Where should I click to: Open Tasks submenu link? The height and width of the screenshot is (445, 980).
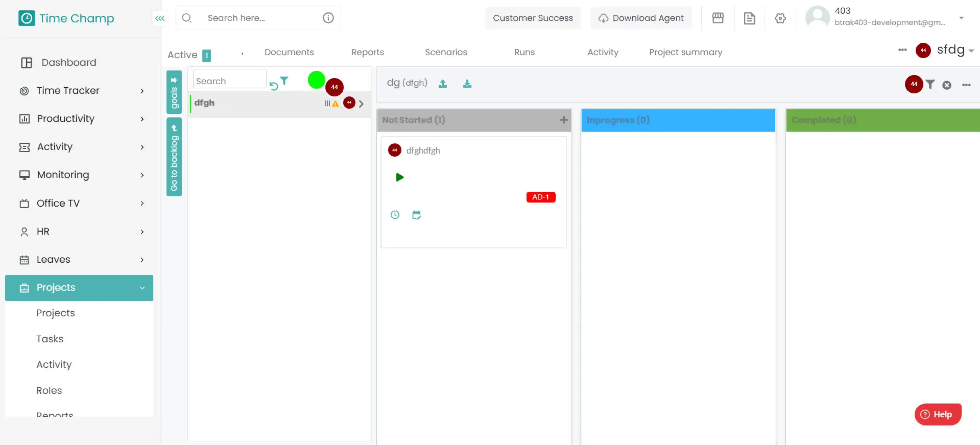click(50, 339)
